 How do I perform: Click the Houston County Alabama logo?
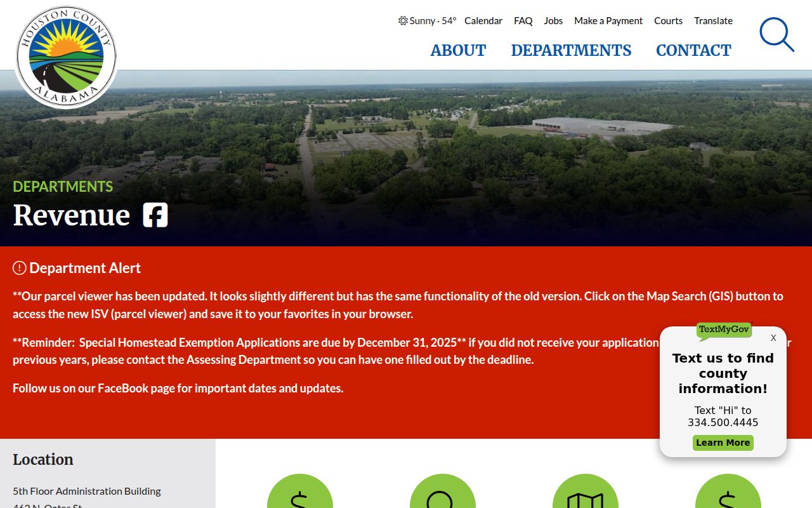click(66, 58)
